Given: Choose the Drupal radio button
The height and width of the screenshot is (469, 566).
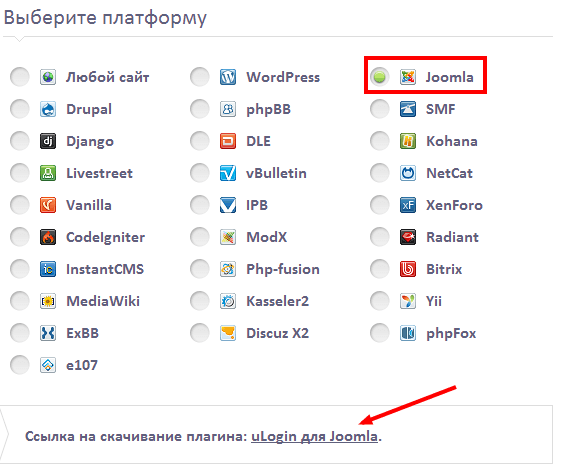Looking at the screenshot, I should click(19, 109).
